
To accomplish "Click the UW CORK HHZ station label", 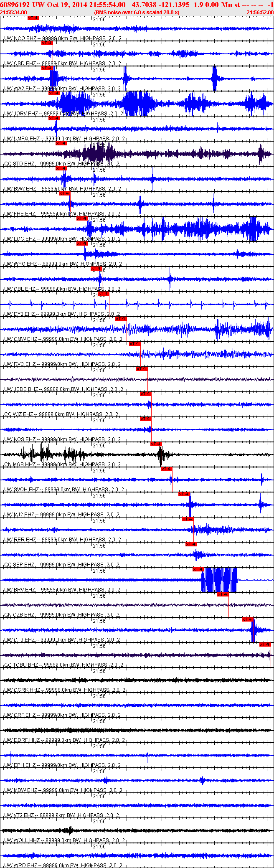I will click(x=22, y=690).
